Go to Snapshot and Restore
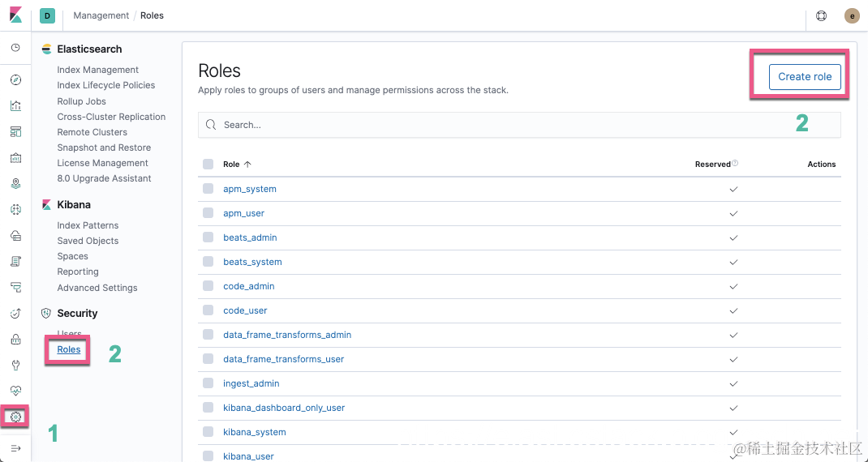 (104, 148)
